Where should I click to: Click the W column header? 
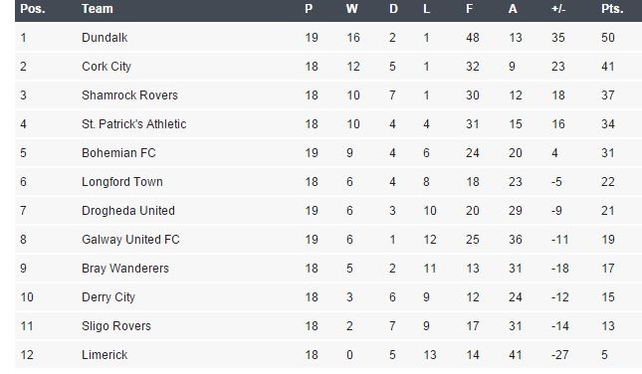coord(352,9)
